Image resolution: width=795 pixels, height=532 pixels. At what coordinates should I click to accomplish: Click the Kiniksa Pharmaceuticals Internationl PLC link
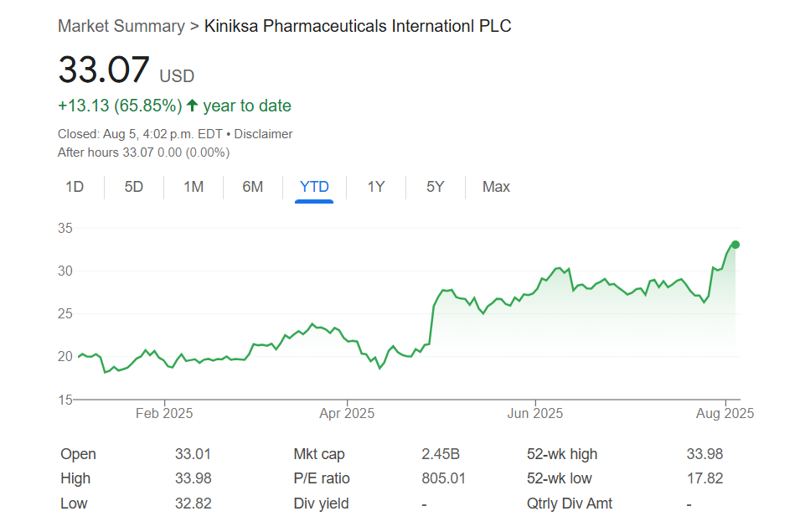click(357, 26)
